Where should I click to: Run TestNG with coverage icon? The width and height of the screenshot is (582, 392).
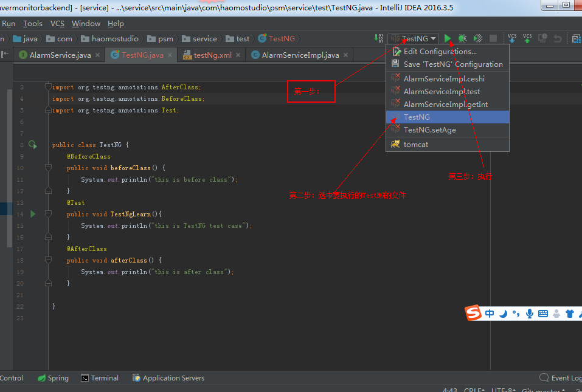click(478, 38)
